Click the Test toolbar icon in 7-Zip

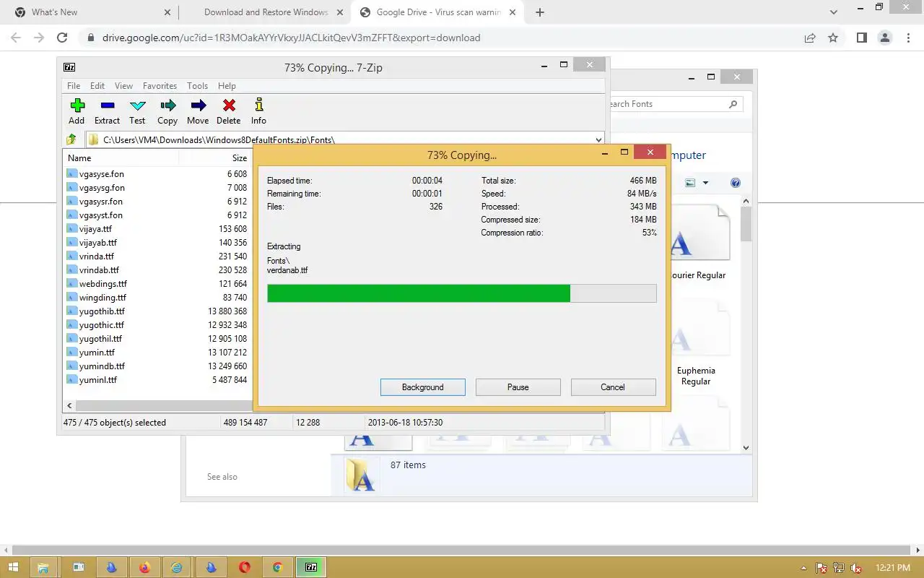138,105
